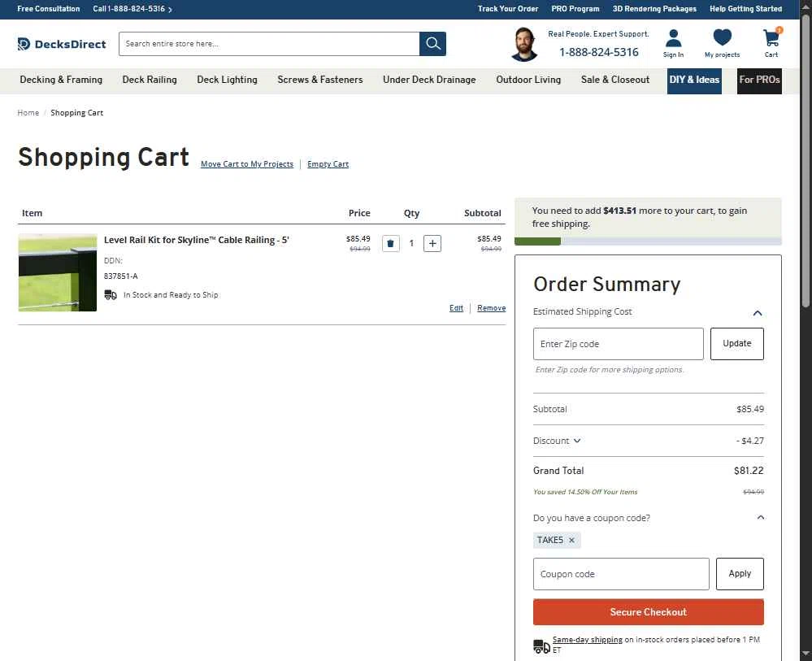Click Move Cart to My Projects
Screen dimensions: 812x661
(x=247, y=164)
